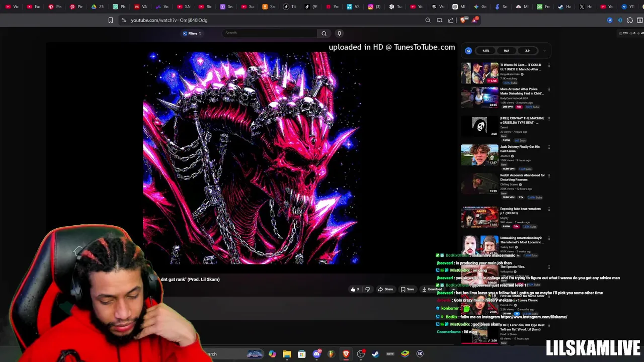
Task: Open options for CONWAY THE MACHINE beat
Action: [x=549, y=119]
